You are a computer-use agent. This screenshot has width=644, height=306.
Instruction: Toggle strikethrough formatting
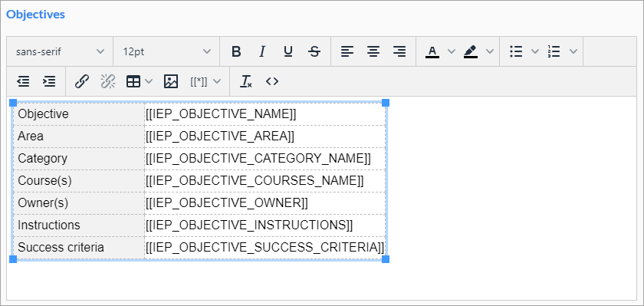point(314,51)
